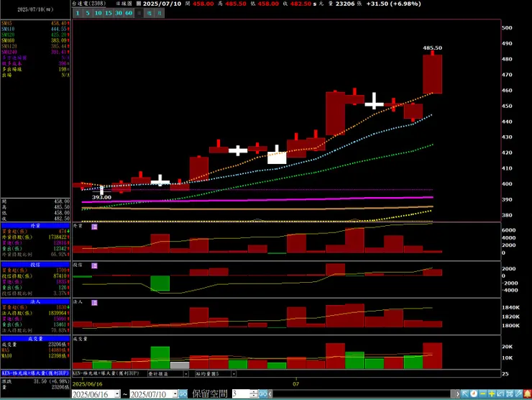Open the 5-item dropdown right of 累計損益
The width and height of the screenshot is (532, 400).
click(x=234, y=374)
